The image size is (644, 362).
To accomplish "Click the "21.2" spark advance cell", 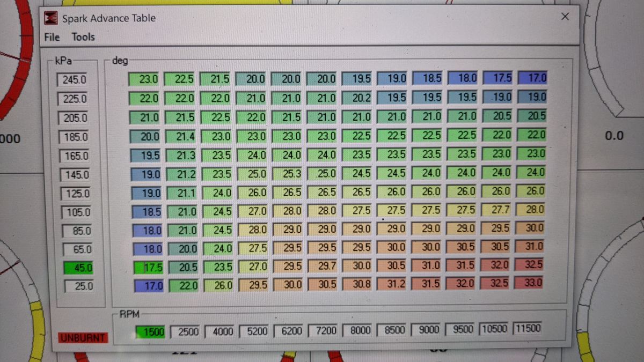I will (182, 174).
